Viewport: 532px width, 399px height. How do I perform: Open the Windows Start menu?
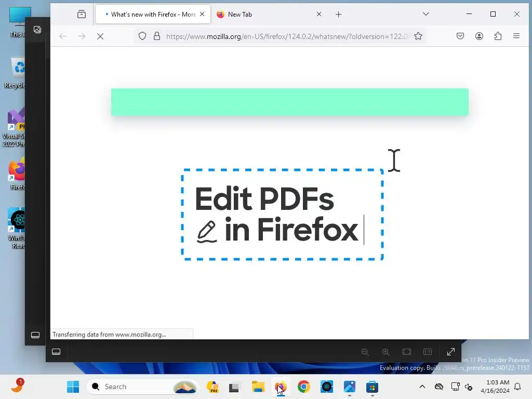(x=73, y=387)
